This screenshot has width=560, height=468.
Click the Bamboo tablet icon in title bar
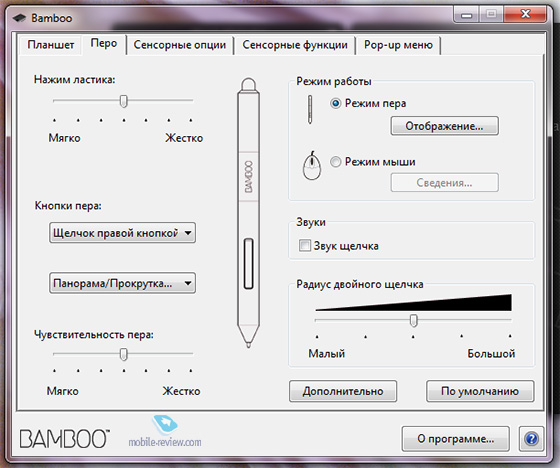coord(19,18)
